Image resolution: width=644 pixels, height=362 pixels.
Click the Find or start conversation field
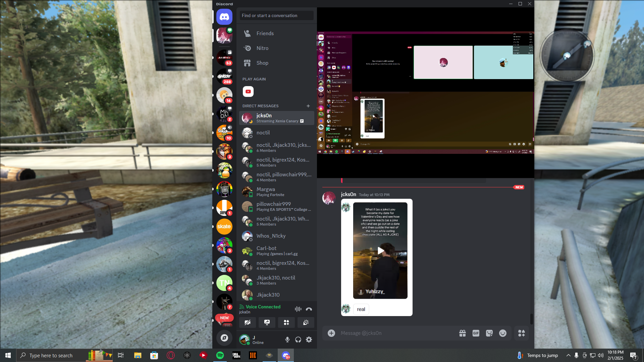tap(276, 15)
